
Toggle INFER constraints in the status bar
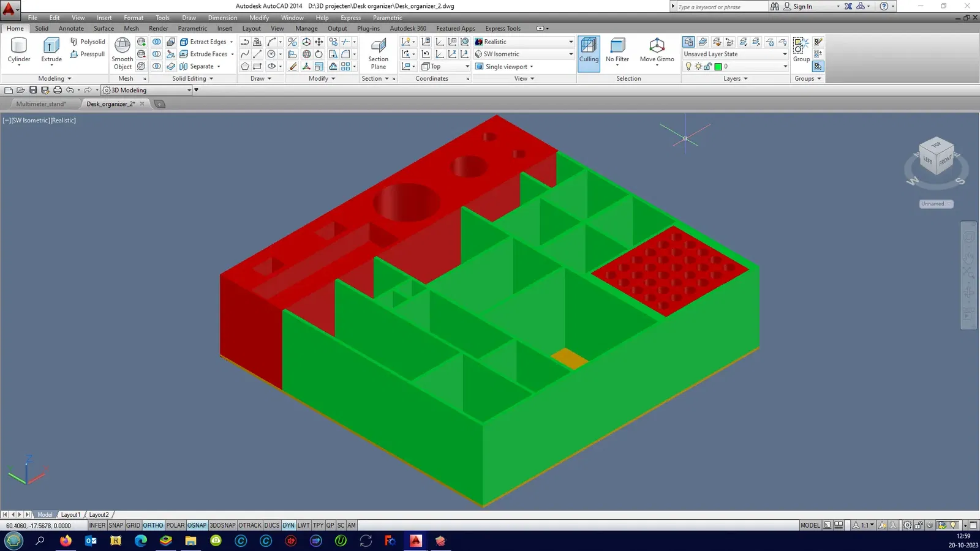tap(97, 525)
